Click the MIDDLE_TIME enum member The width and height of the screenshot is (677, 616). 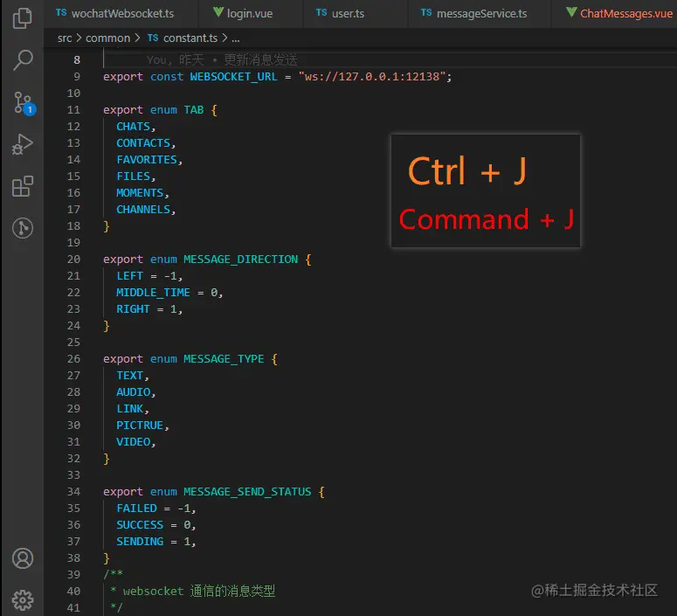click(153, 293)
